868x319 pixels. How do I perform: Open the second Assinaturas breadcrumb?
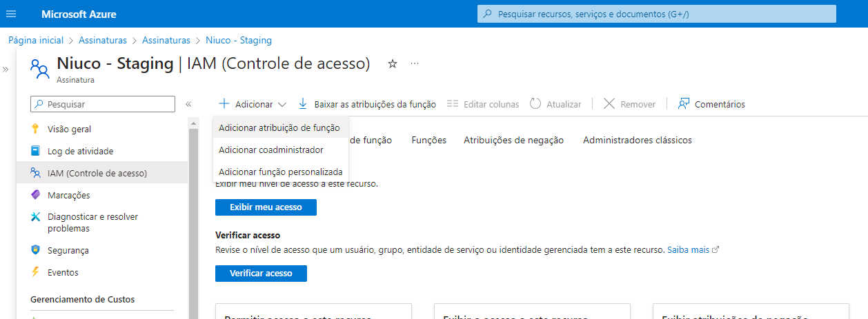[166, 41]
